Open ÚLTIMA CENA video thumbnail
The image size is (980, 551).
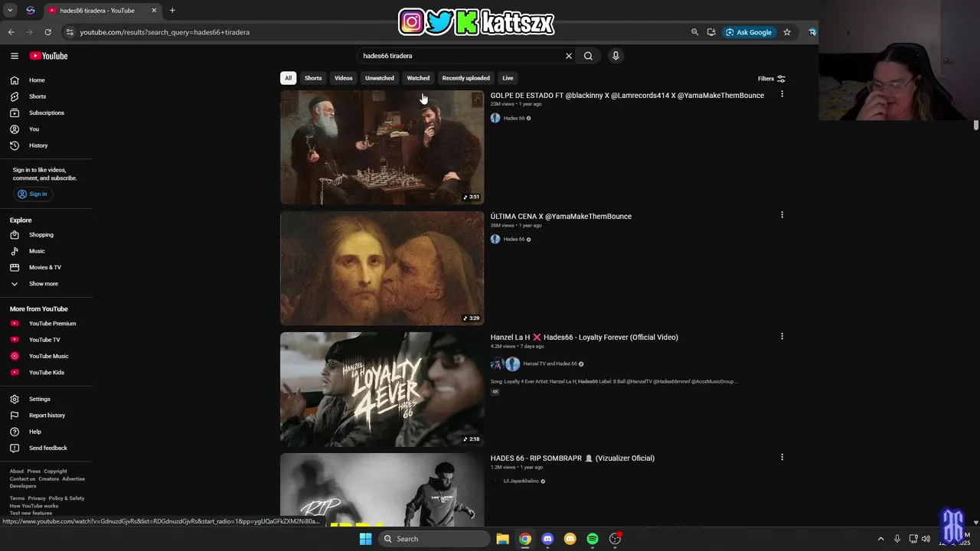(382, 269)
